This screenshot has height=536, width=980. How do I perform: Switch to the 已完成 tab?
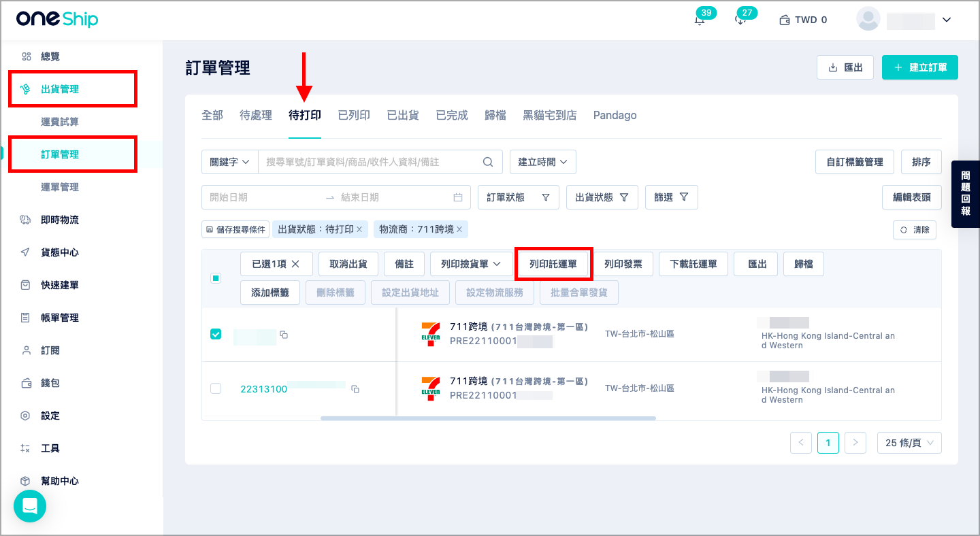click(x=452, y=115)
